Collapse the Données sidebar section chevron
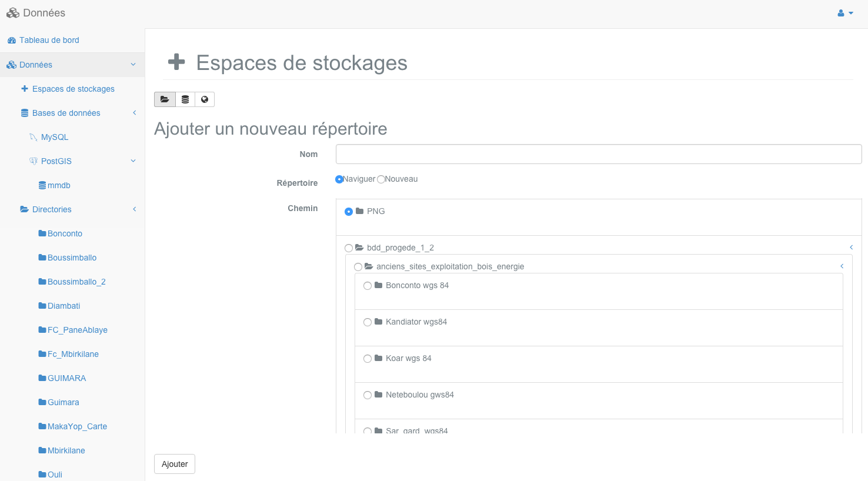The height and width of the screenshot is (481, 868). tap(133, 65)
